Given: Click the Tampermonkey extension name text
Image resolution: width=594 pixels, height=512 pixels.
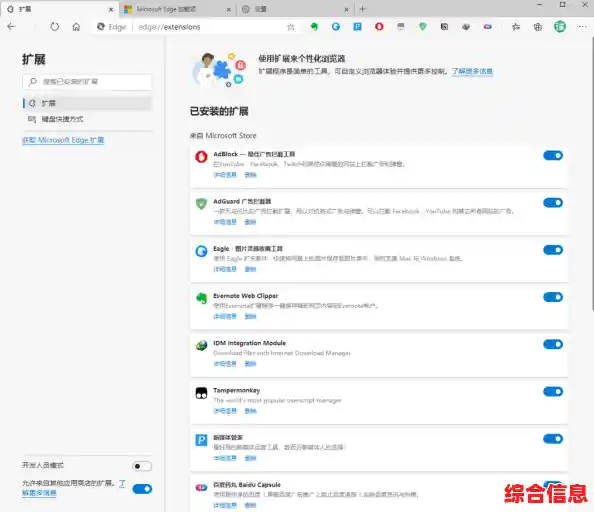Looking at the screenshot, I should point(236,390).
